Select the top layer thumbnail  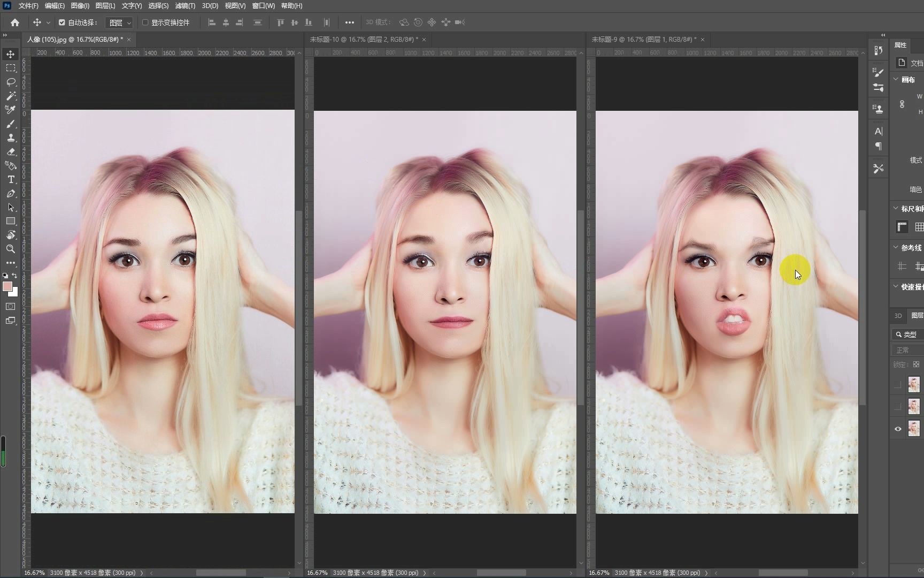tap(914, 385)
